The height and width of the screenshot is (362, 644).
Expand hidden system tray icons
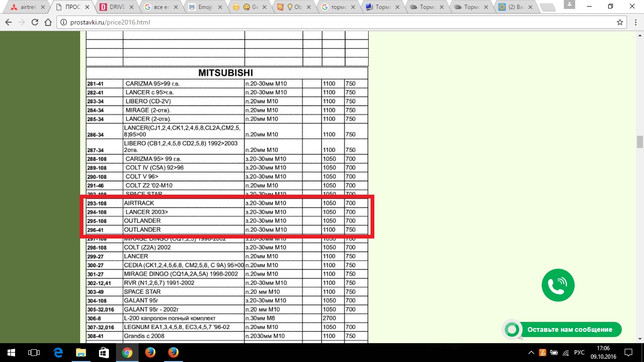tap(531, 353)
